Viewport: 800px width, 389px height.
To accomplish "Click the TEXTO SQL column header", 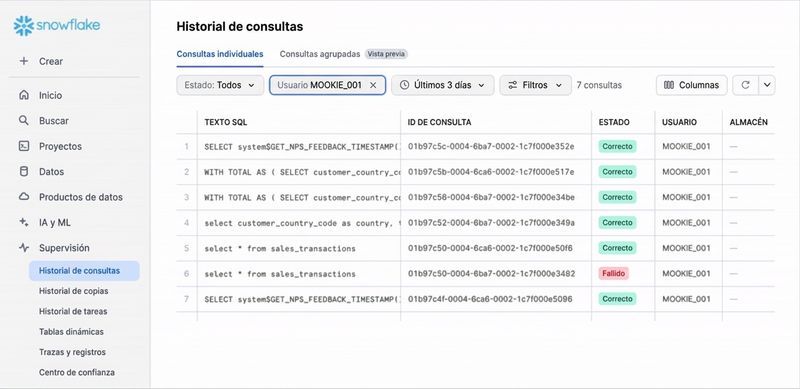I will point(226,123).
